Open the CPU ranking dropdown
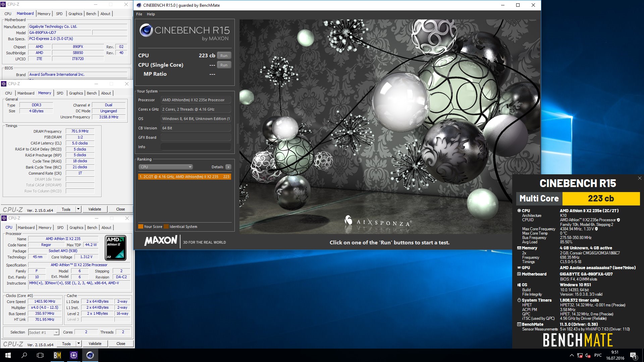This screenshot has height=362, width=644. 165,167
